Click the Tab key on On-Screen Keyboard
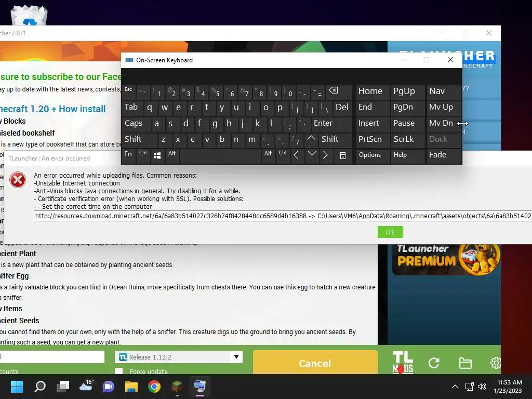Screen dimensions: 532x399 coord(132,108)
